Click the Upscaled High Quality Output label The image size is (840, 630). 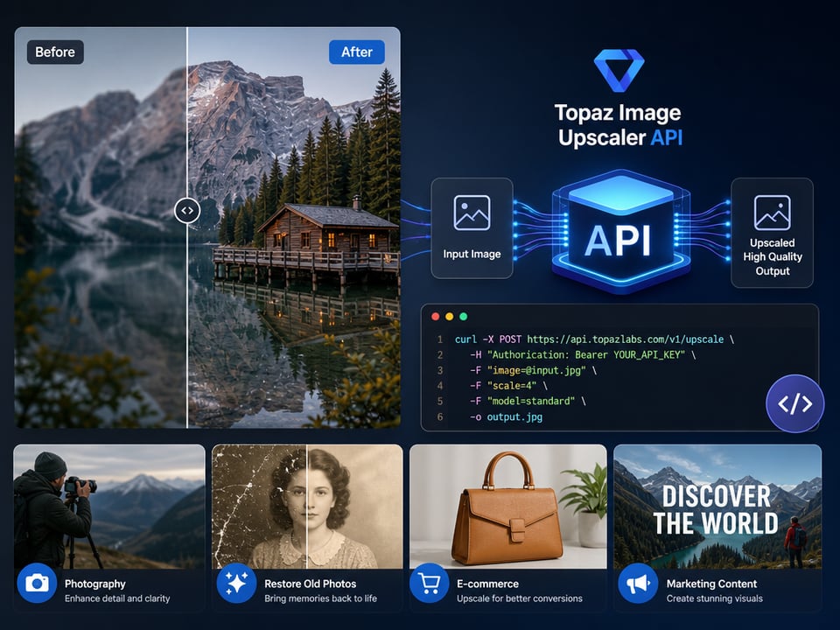(x=773, y=256)
